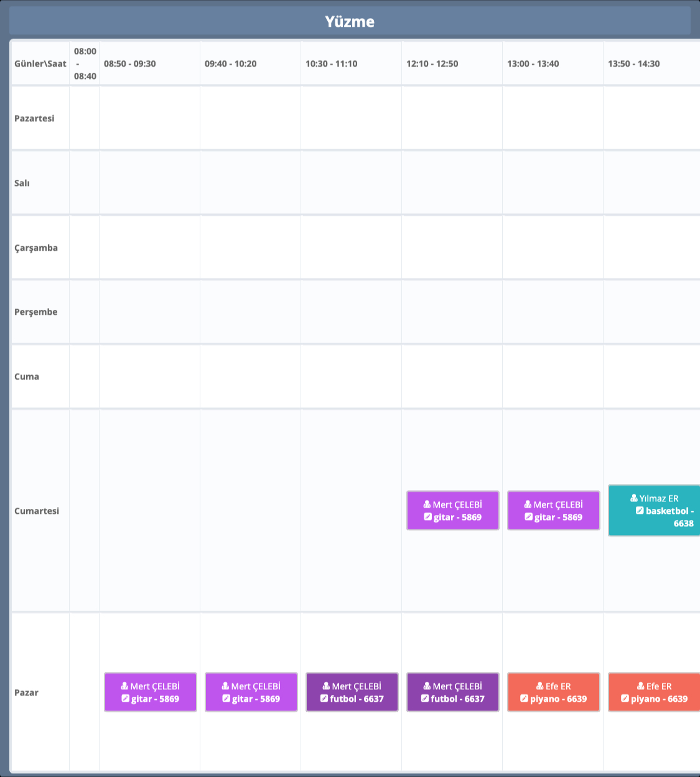Select Mert ÇELEBİ name on Sunday 10:30 futbol
Viewport: 700px width, 777px height.
pos(356,686)
